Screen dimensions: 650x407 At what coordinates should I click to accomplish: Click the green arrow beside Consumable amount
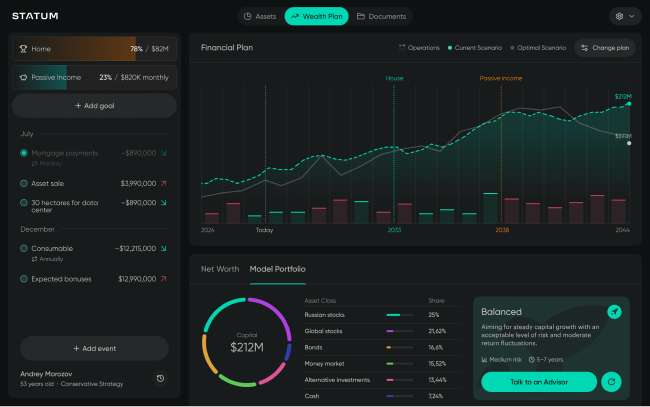(163, 248)
